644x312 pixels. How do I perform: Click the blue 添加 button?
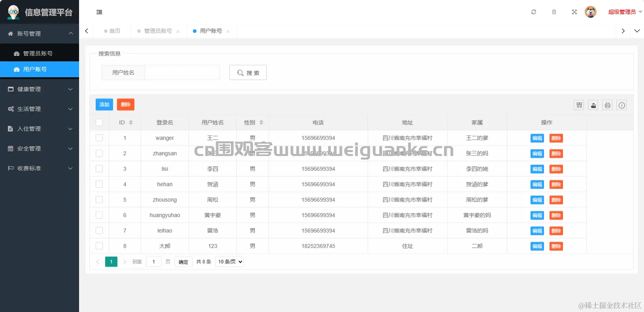click(x=104, y=105)
